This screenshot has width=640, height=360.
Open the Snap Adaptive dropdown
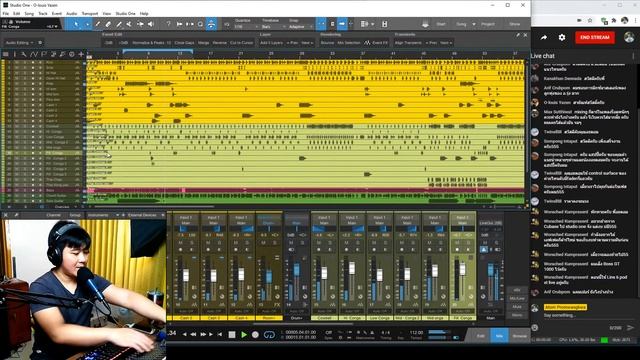300,27
